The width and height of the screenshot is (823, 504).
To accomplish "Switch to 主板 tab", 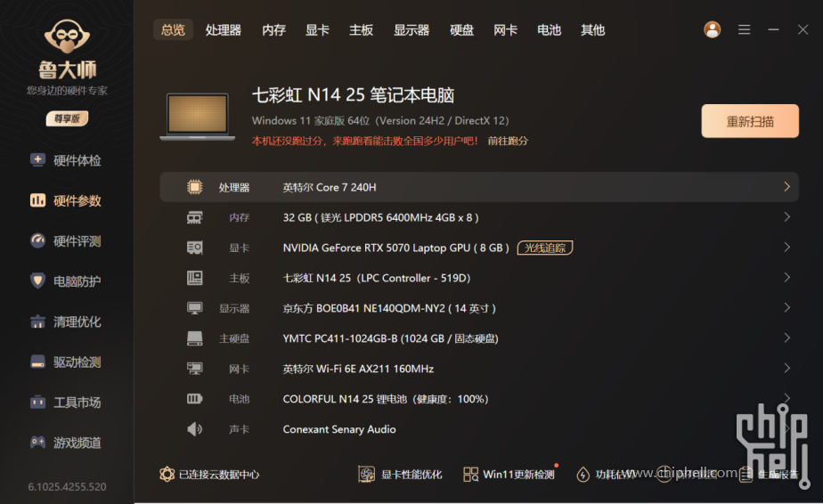I will pyautogui.click(x=361, y=30).
